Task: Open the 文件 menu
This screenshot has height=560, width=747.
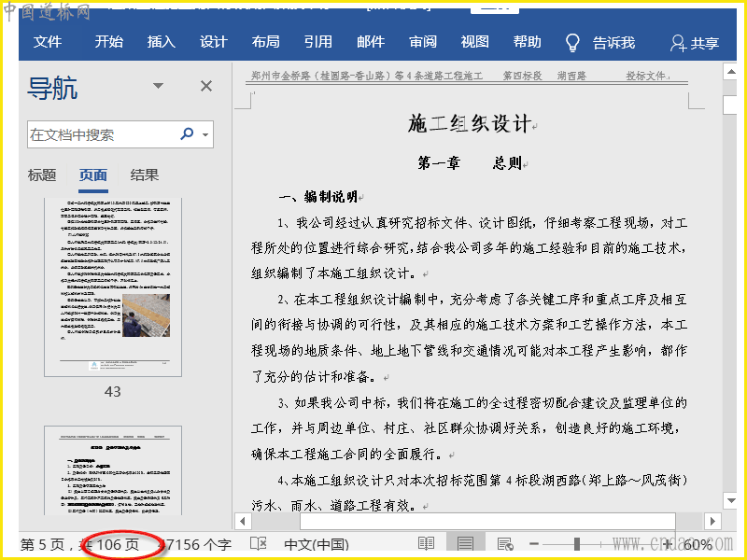Action: coord(48,42)
